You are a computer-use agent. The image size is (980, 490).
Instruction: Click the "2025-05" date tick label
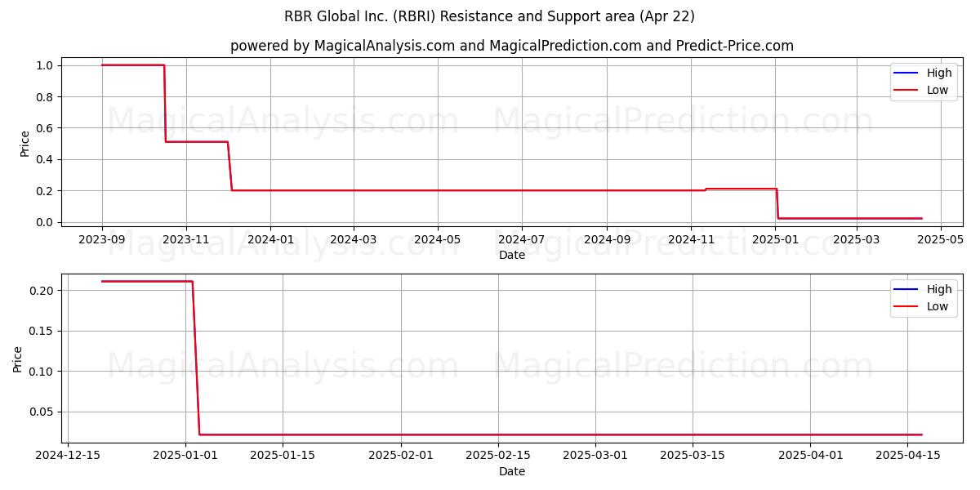[941, 239]
